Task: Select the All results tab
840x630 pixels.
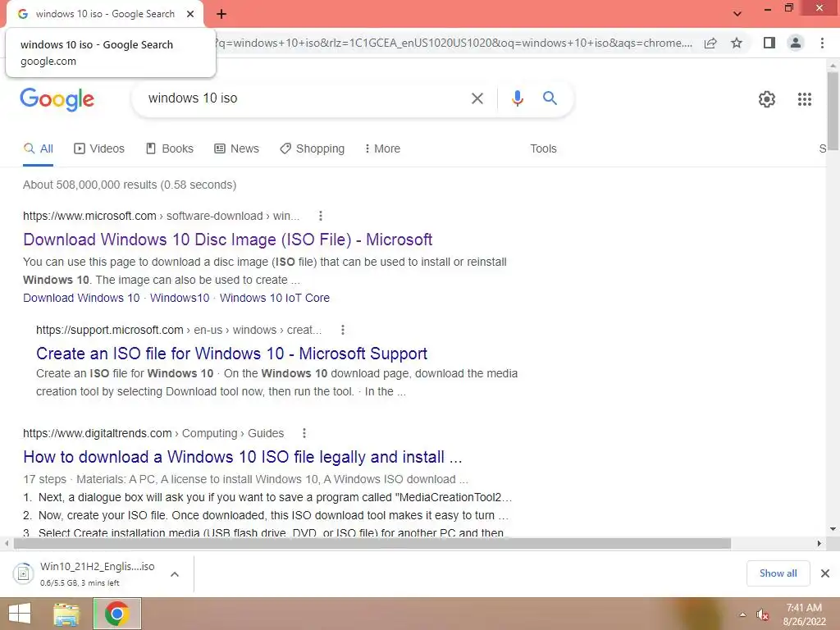Action: [x=38, y=148]
